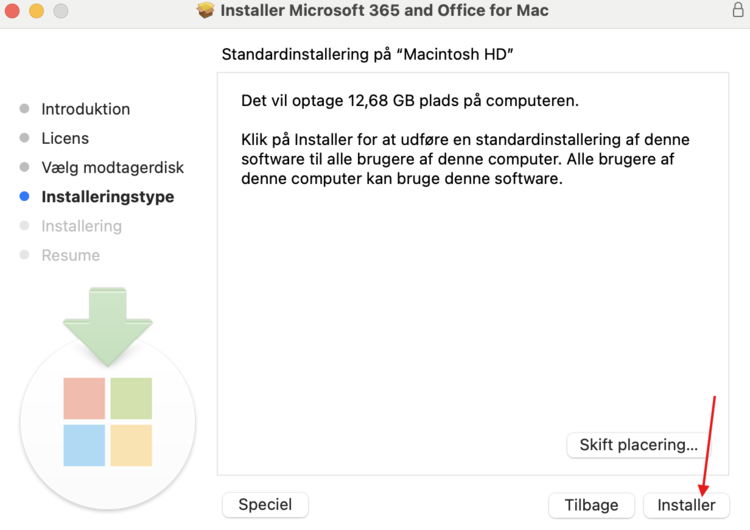Click the package box icon in the title bar
750x530 pixels.
(x=206, y=11)
